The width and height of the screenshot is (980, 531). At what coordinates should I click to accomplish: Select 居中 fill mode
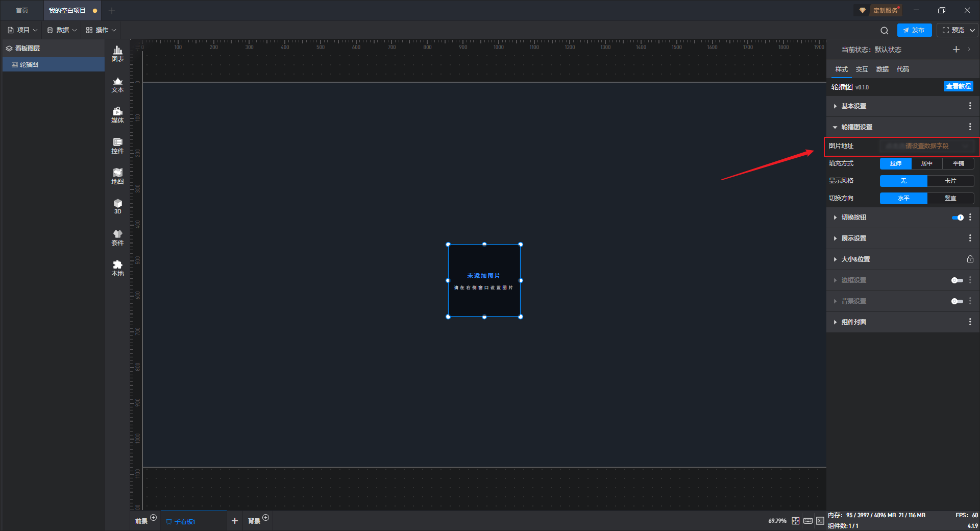point(927,163)
